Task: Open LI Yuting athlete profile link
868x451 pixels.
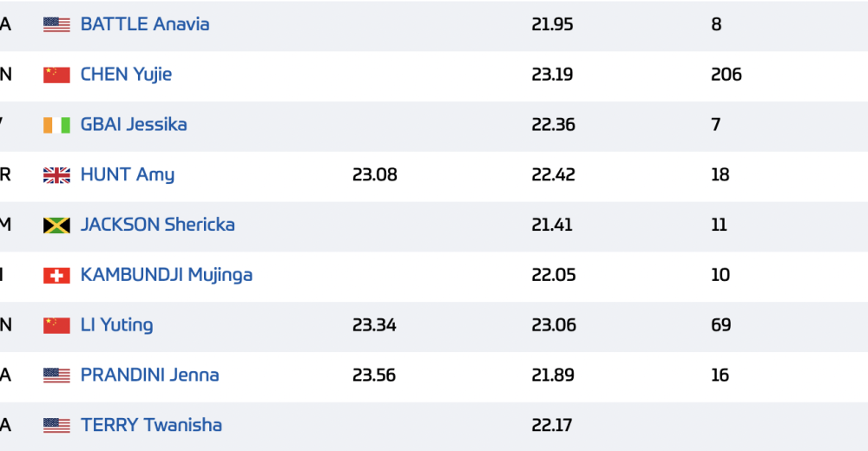Action: (117, 325)
